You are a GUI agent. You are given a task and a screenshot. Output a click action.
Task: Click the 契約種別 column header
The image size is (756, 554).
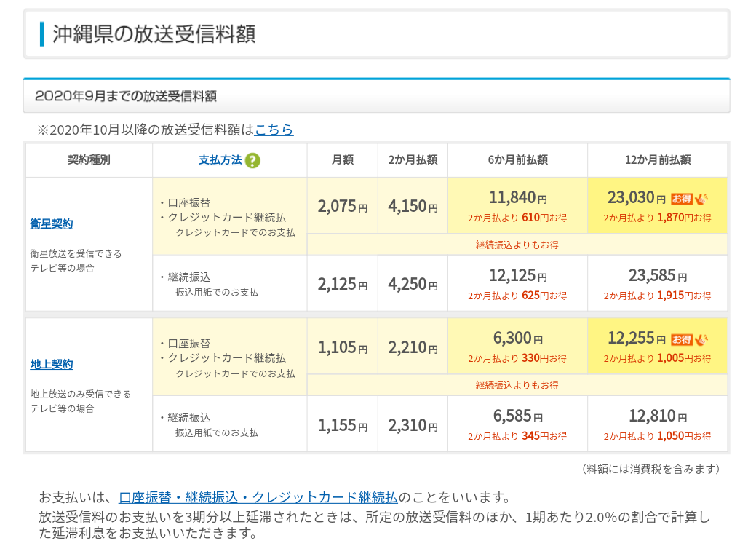pyautogui.click(x=89, y=160)
